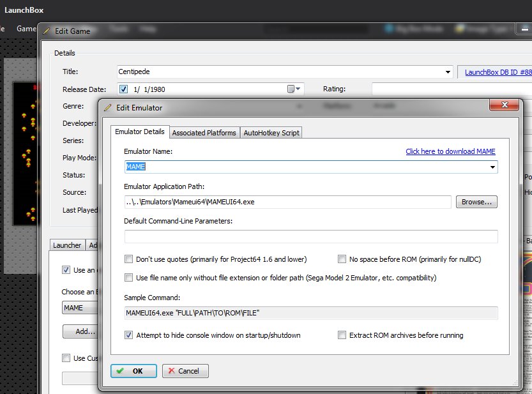This screenshot has height=394, width=532.
Task: Switch to the Emulator Details tab
Action: coord(140,132)
